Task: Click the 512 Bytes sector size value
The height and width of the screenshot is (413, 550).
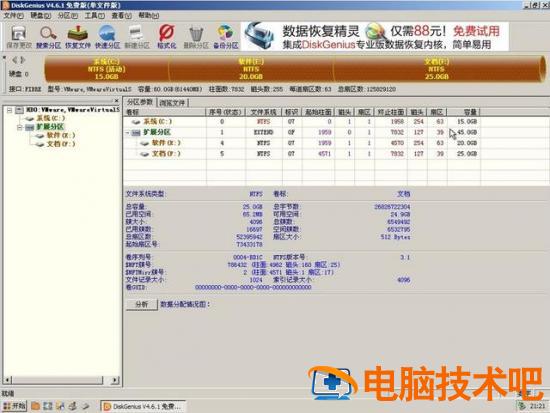Action: pyautogui.click(x=395, y=237)
